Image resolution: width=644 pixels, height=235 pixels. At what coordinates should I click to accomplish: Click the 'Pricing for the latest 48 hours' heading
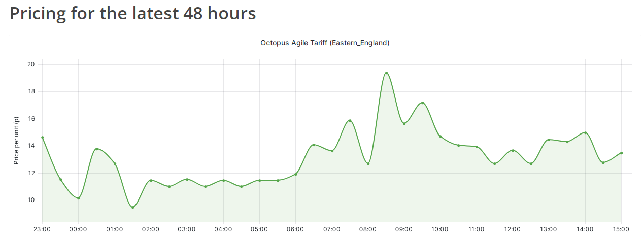pos(133,13)
